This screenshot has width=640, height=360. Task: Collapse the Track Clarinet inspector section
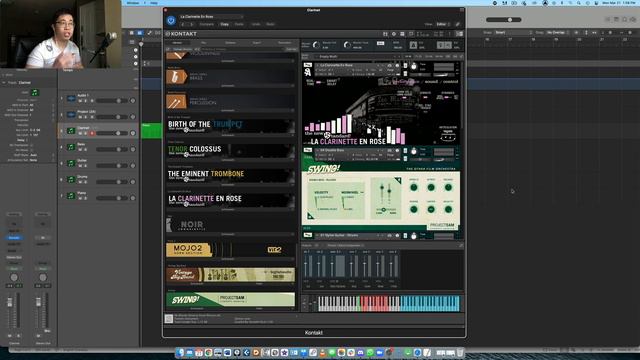coord(4,82)
